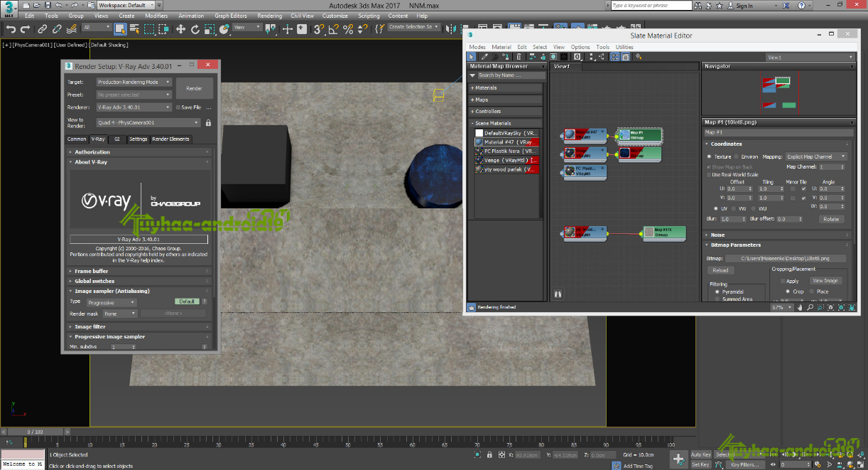Viewport: 868px width, 470px height.
Task: Click the Reload bitmap button
Action: tap(720, 270)
